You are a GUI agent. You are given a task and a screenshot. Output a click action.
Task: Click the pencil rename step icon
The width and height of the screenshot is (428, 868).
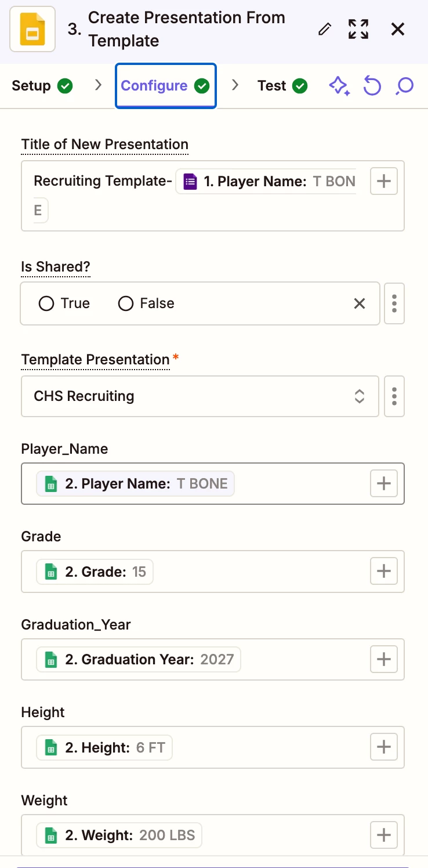click(x=325, y=29)
